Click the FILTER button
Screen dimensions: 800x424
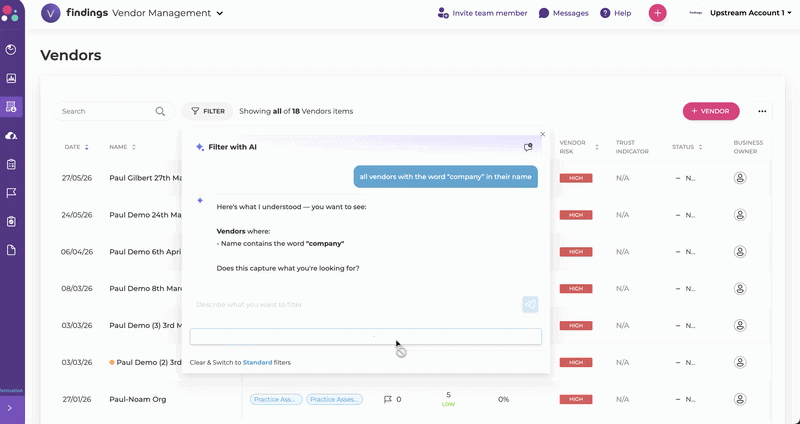pos(208,111)
